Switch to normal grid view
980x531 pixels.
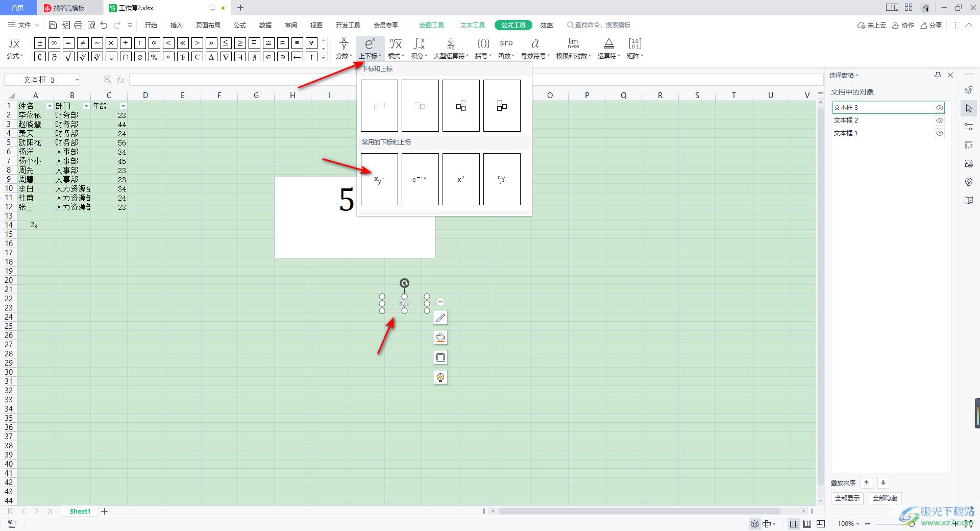click(794, 524)
